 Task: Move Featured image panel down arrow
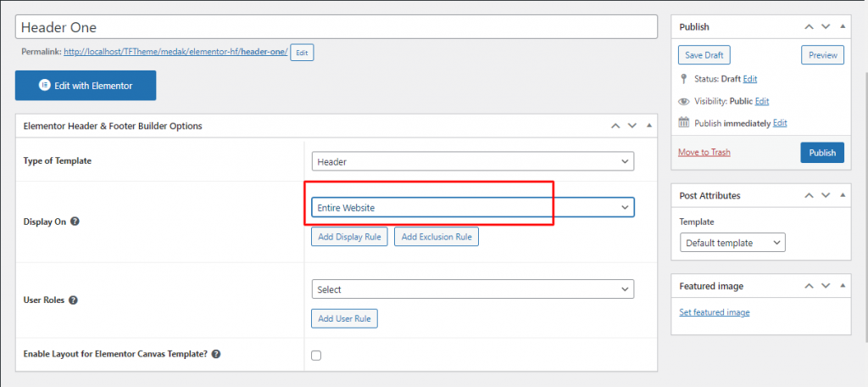826,286
